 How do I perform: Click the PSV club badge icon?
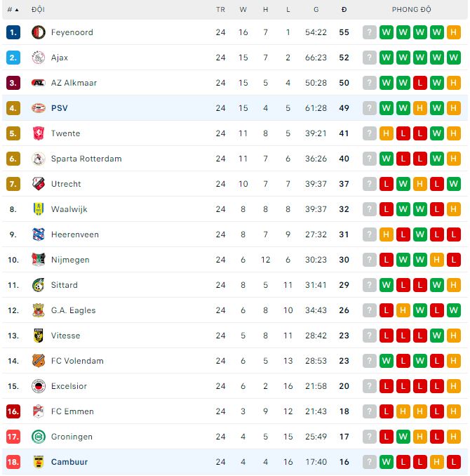coord(39,108)
